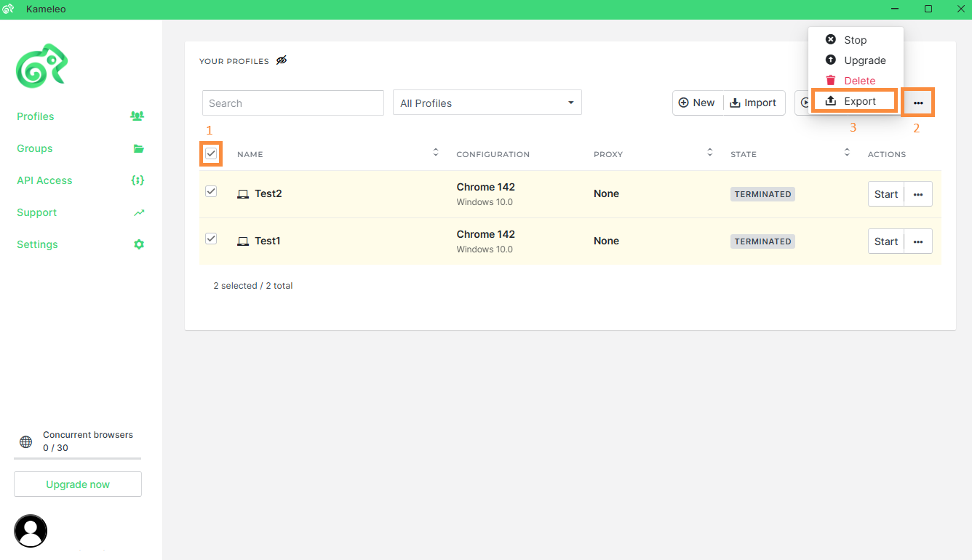Choose Upgrade from the popup menu
The width and height of the screenshot is (972, 560).
click(856, 60)
